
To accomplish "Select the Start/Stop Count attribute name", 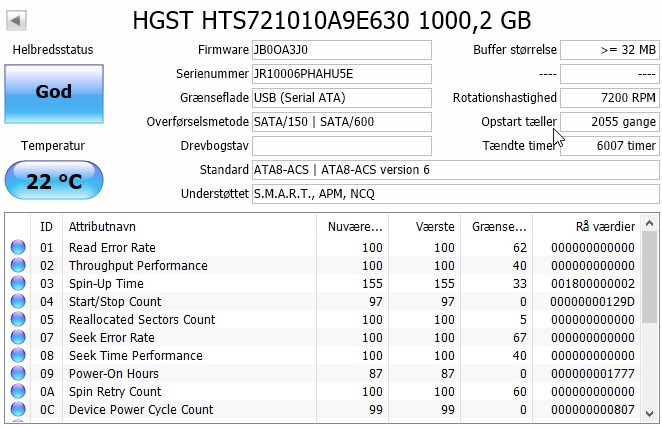I will 115,302.
